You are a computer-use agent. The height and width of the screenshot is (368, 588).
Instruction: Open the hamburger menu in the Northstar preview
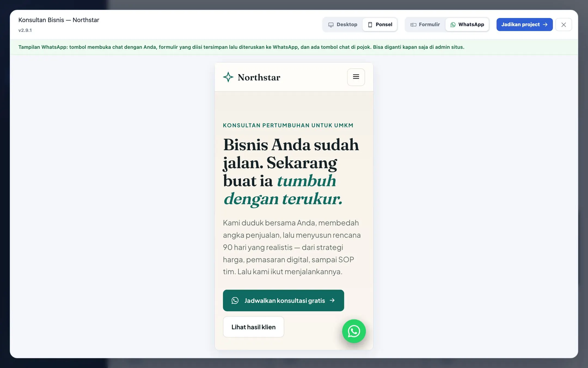coord(356,77)
